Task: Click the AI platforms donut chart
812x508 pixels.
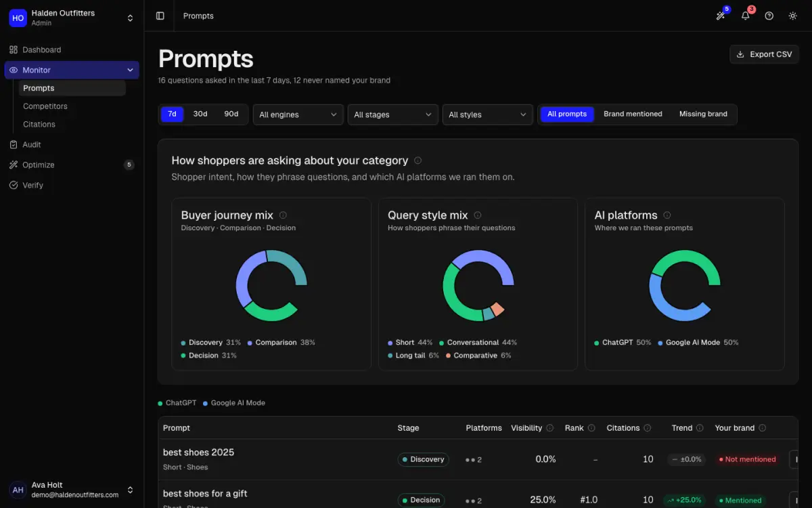Action: (685, 285)
